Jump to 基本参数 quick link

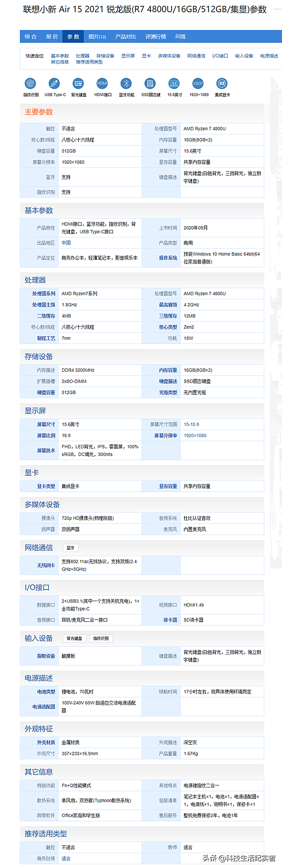coord(60,56)
